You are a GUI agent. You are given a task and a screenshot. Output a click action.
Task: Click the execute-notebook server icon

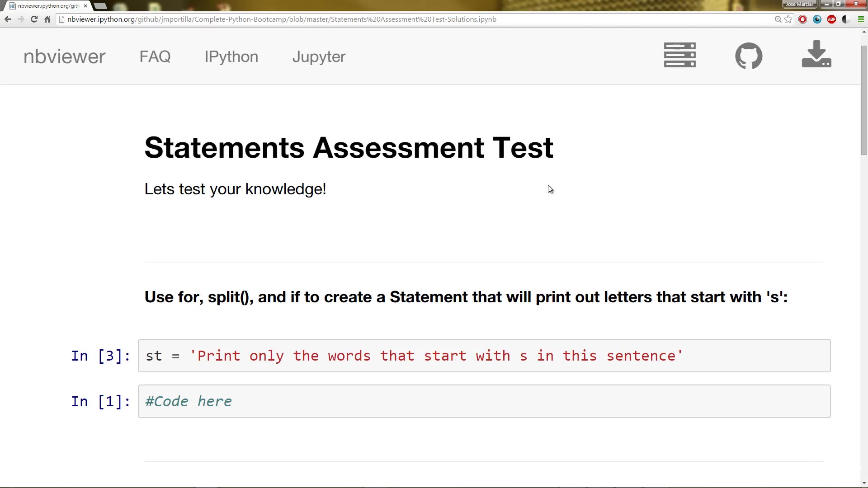pyautogui.click(x=679, y=55)
